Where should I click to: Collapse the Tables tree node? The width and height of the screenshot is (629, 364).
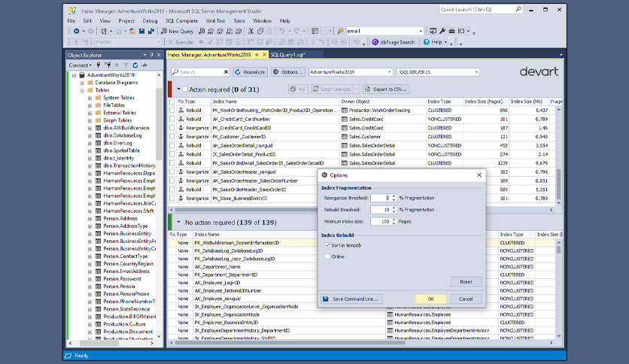pyautogui.click(x=82, y=90)
